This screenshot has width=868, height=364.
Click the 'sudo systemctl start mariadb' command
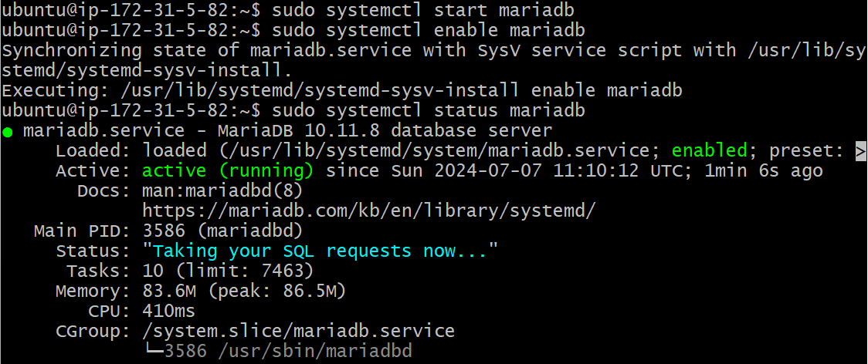(423, 10)
